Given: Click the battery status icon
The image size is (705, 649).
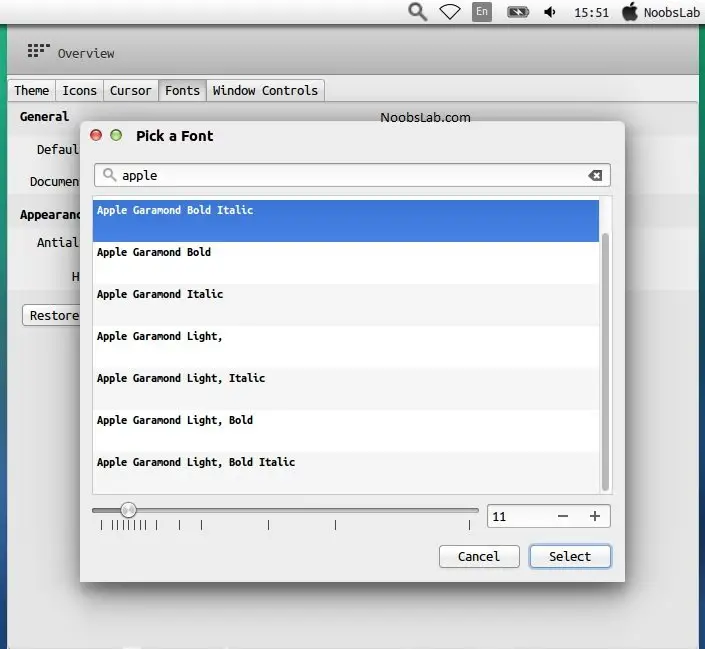Looking at the screenshot, I should coord(517,12).
